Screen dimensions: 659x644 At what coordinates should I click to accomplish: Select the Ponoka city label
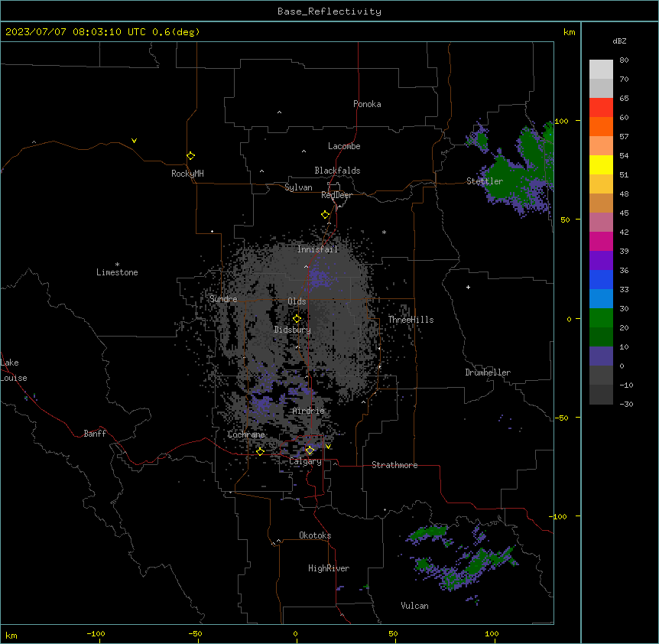(x=367, y=104)
